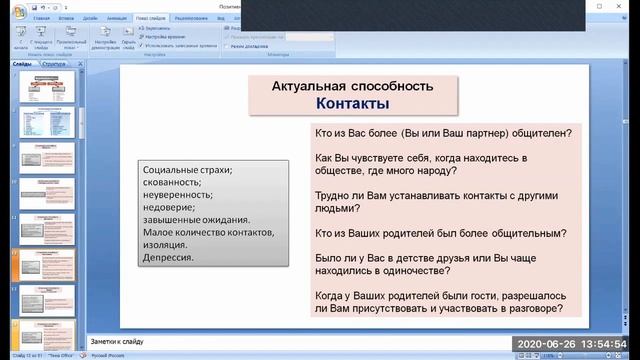
Task: Start show from current slide (С текущего слайда)
Action: 41,38
